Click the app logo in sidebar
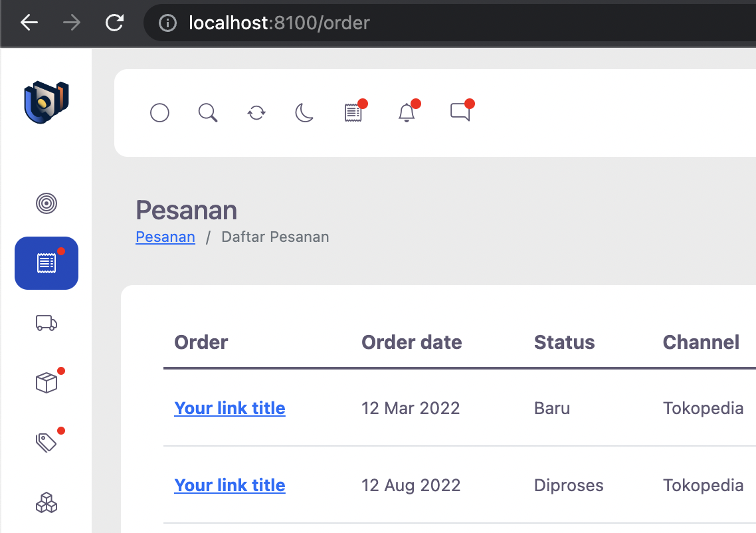Image resolution: width=756 pixels, height=533 pixels. point(47,102)
